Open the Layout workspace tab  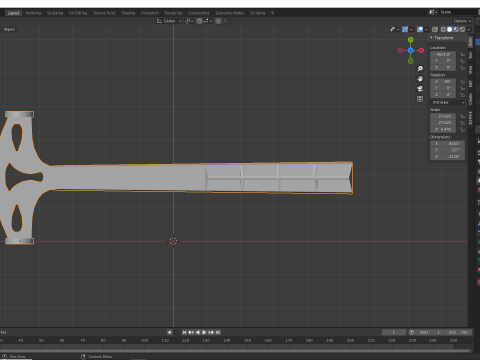[x=13, y=13]
